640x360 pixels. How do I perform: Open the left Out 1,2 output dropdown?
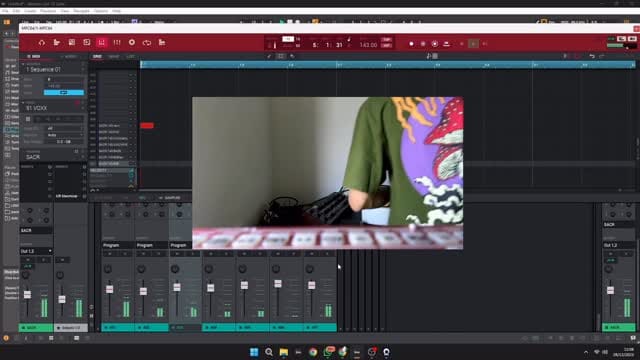tap(36, 251)
